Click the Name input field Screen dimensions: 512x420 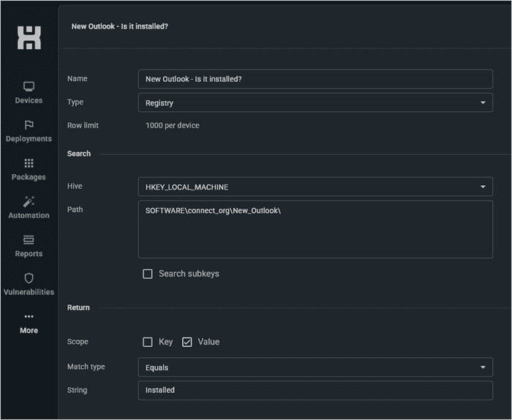pyautogui.click(x=315, y=79)
